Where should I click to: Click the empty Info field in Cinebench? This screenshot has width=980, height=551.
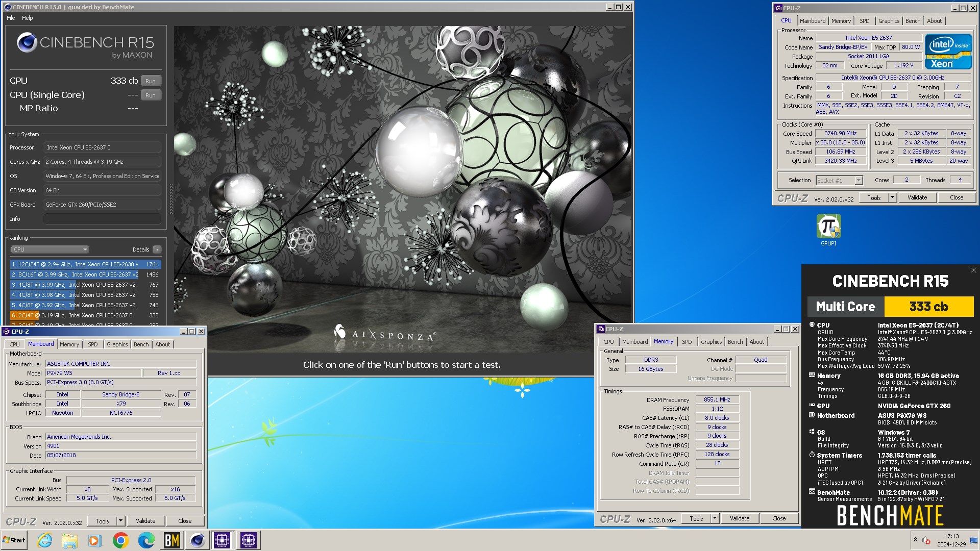pyautogui.click(x=102, y=219)
